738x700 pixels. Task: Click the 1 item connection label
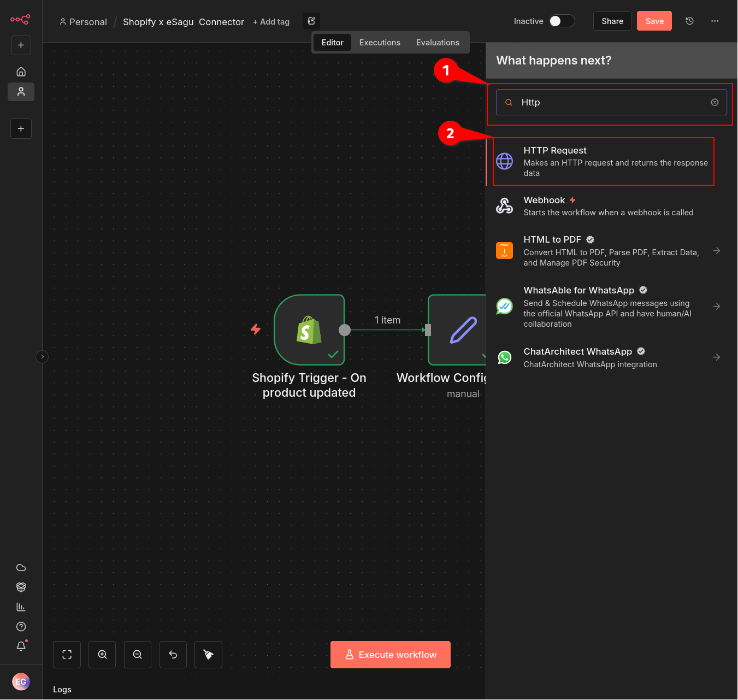(387, 320)
